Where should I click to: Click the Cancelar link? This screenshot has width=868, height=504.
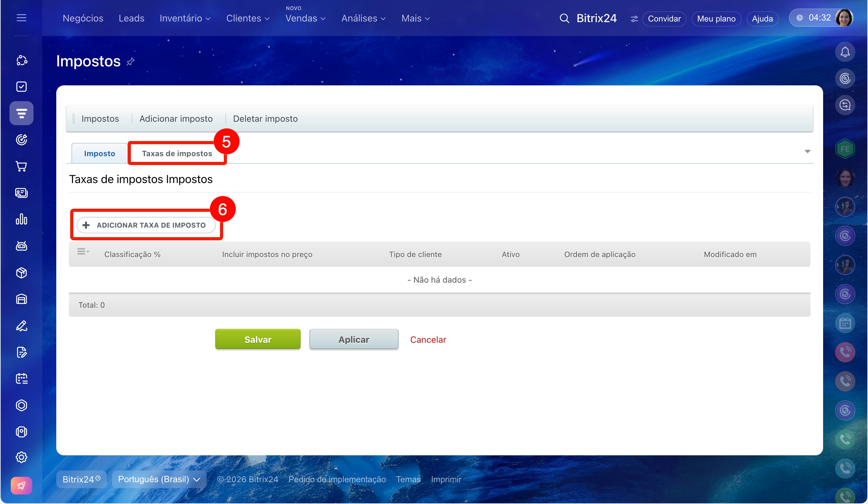pos(428,340)
